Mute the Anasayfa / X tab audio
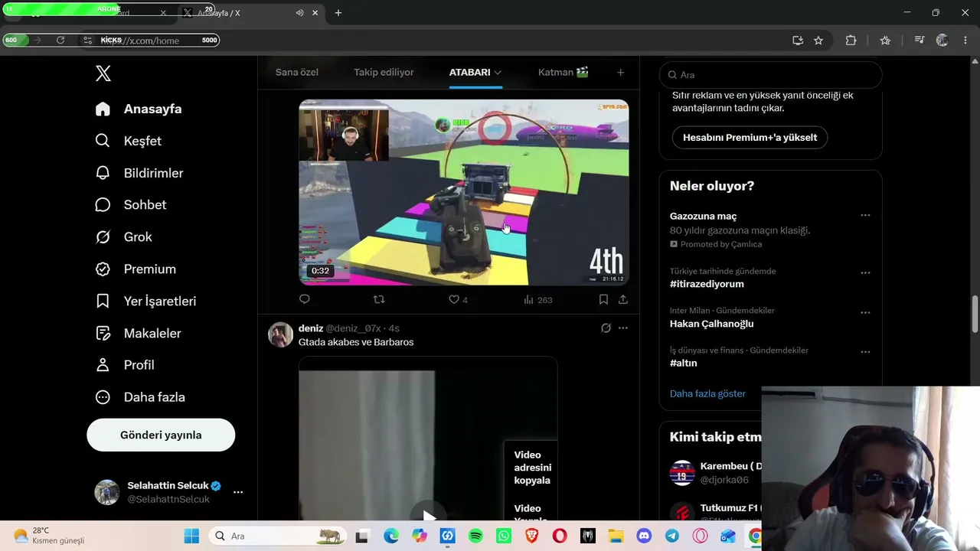The image size is (980, 551). [299, 13]
